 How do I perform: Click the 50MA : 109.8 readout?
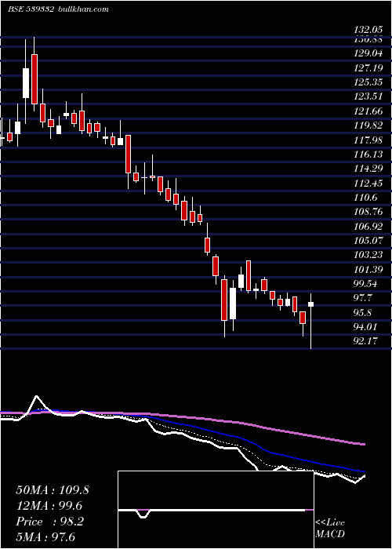click(x=53, y=490)
